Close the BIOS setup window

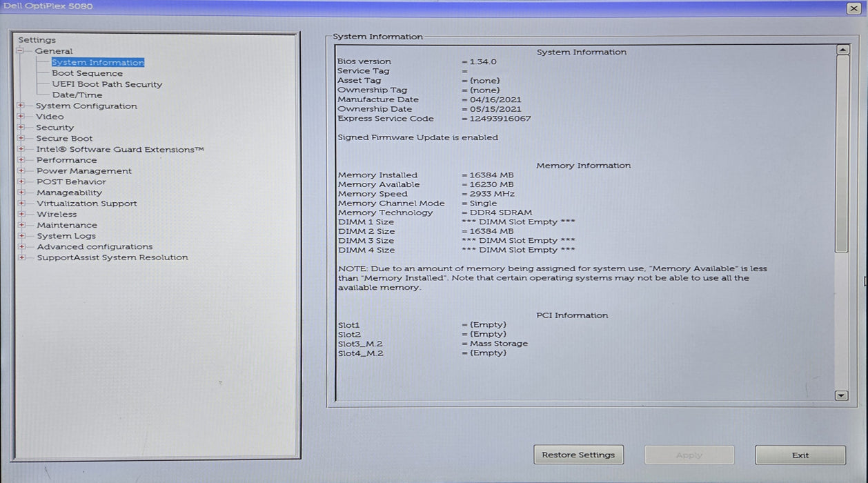pyautogui.click(x=854, y=8)
